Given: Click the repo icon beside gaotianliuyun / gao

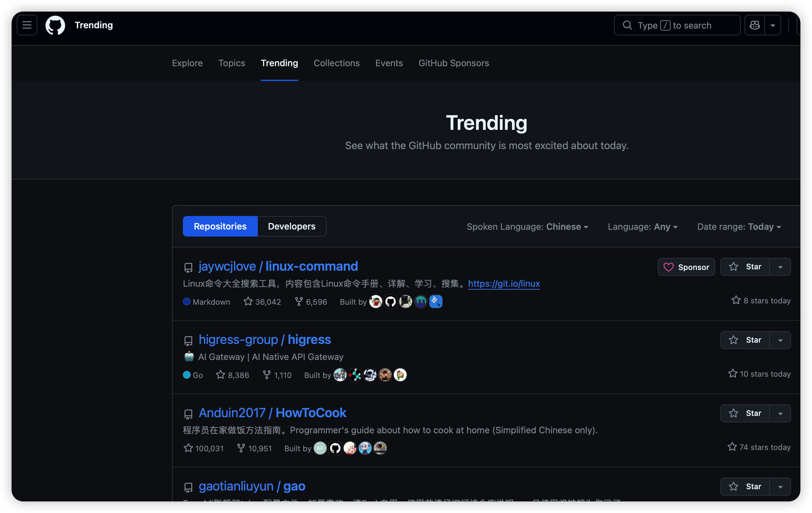Looking at the screenshot, I should point(188,487).
